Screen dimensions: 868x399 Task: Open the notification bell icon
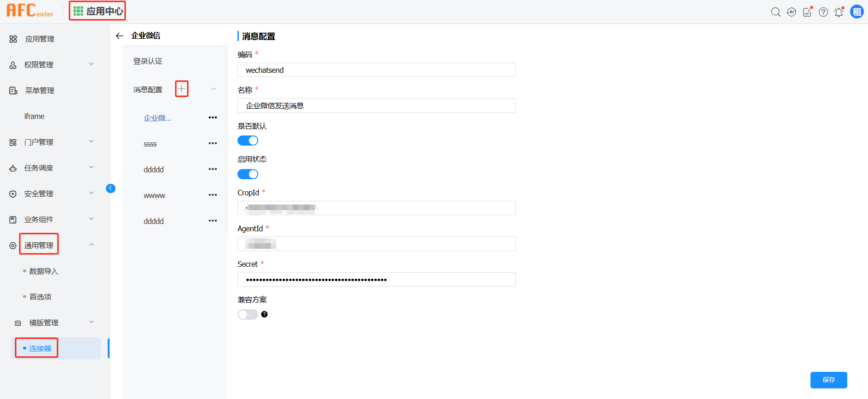839,12
